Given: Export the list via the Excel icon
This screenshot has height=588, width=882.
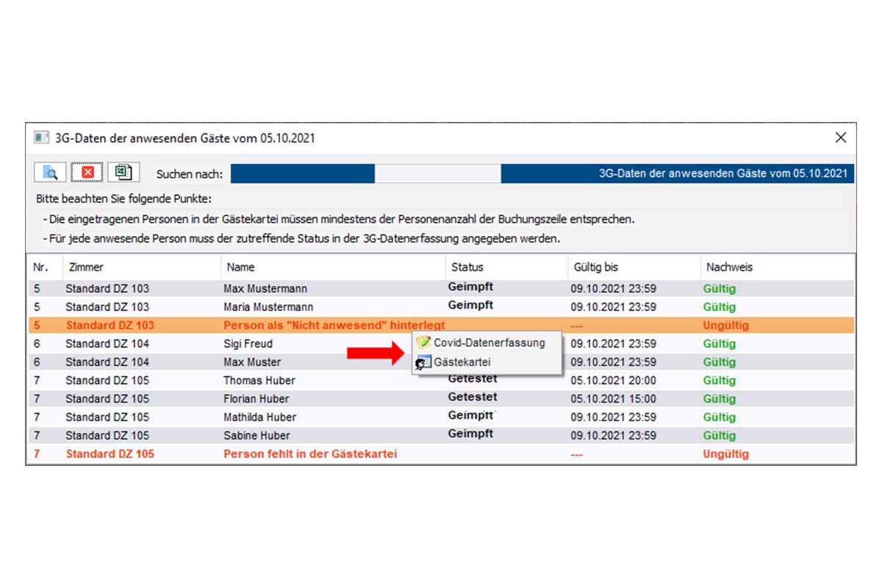Looking at the screenshot, I should [x=124, y=173].
